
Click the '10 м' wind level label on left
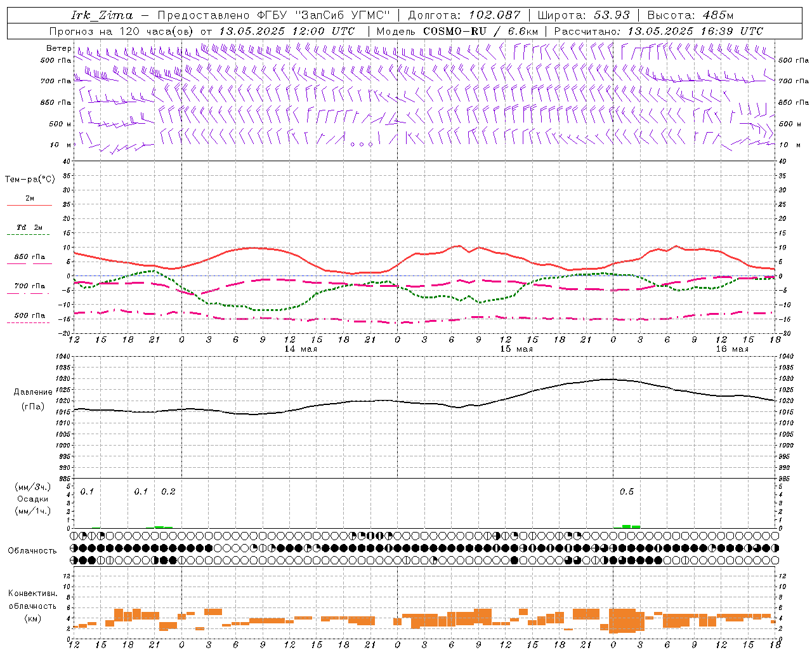[60, 145]
